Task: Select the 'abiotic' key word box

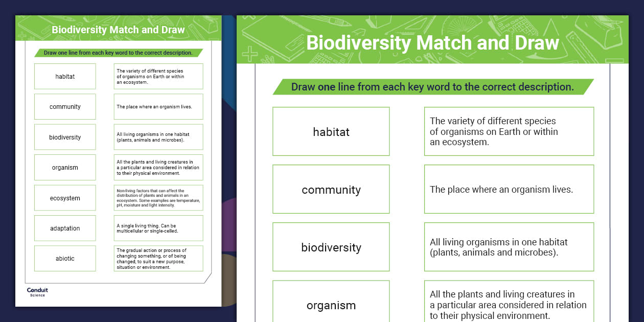Action: point(65,258)
